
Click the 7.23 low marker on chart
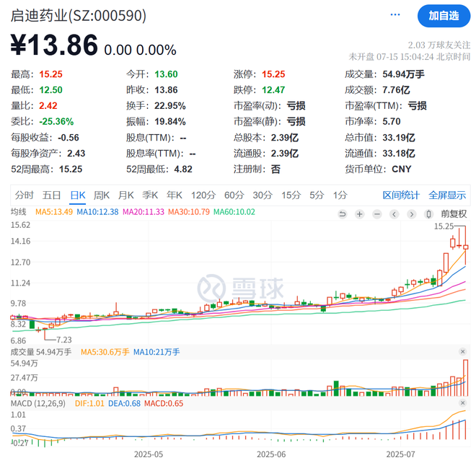click(x=64, y=340)
